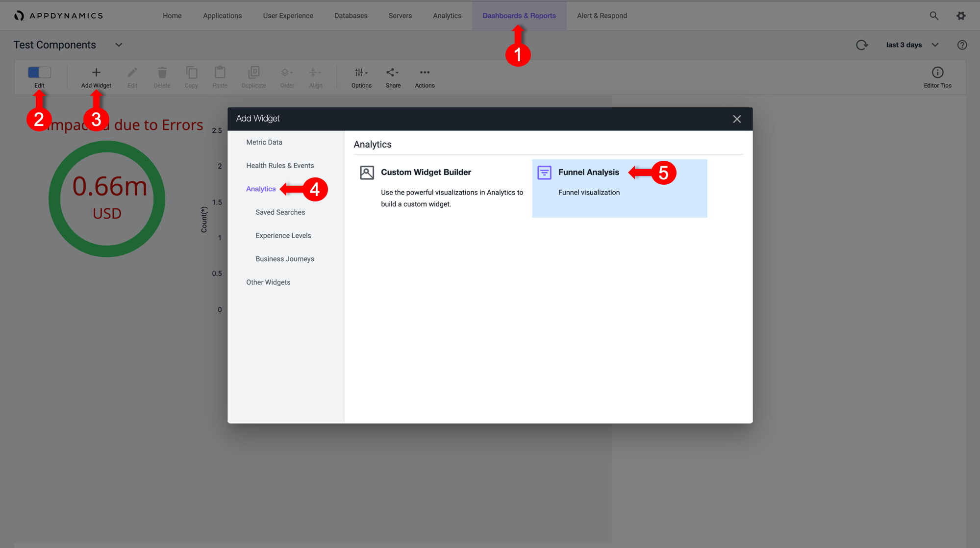The image size is (980, 548).
Task: Click the AppDynamics logo
Action: (58, 16)
